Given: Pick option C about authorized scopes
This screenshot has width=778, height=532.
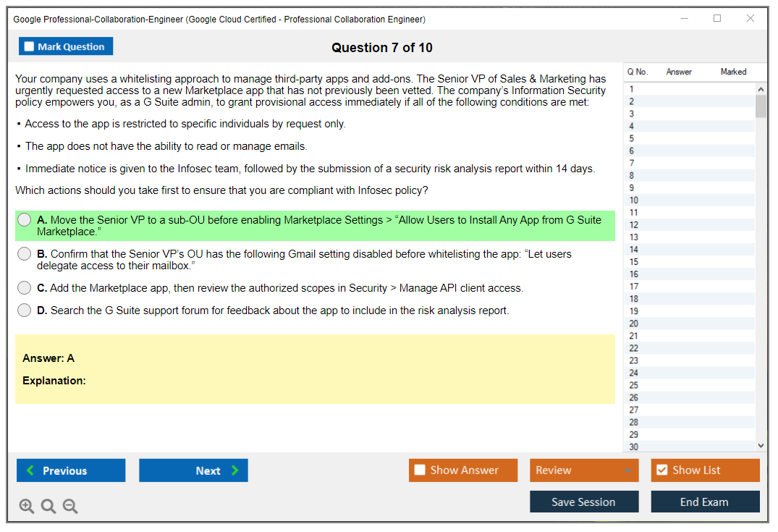Looking at the screenshot, I should (25, 288).
